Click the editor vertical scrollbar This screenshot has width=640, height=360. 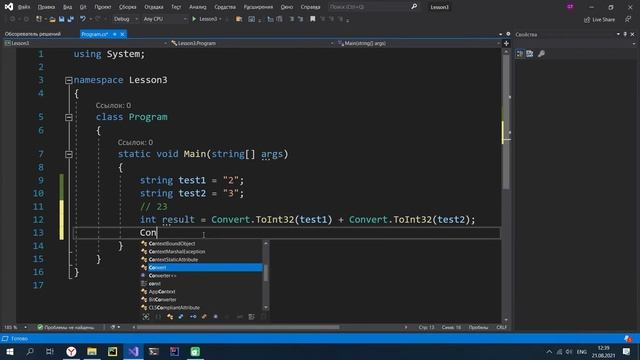pyautogui.click(x=506, y=122)
